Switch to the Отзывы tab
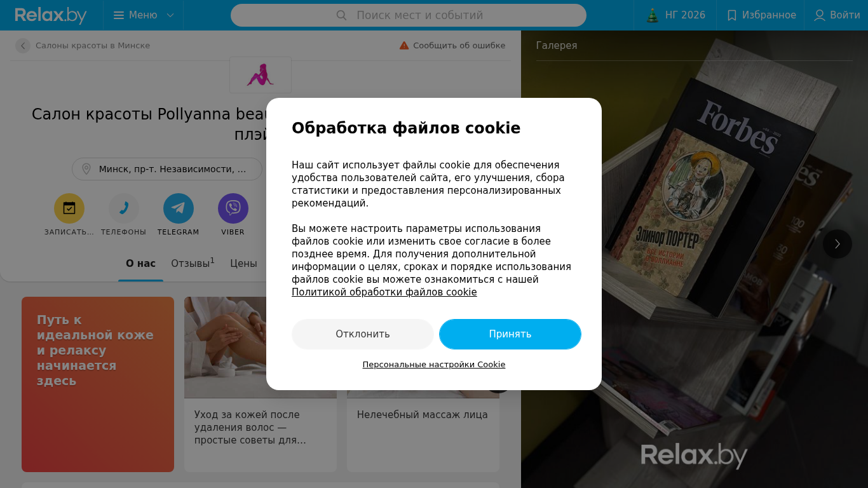 (193, 263)
